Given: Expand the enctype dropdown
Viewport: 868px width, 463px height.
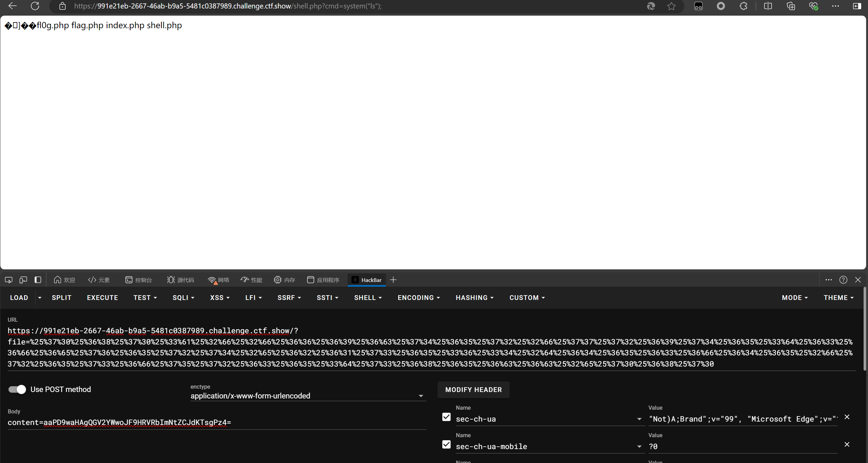Looking at the screenshot, I should pyautogui.click(x=421, y=396).
